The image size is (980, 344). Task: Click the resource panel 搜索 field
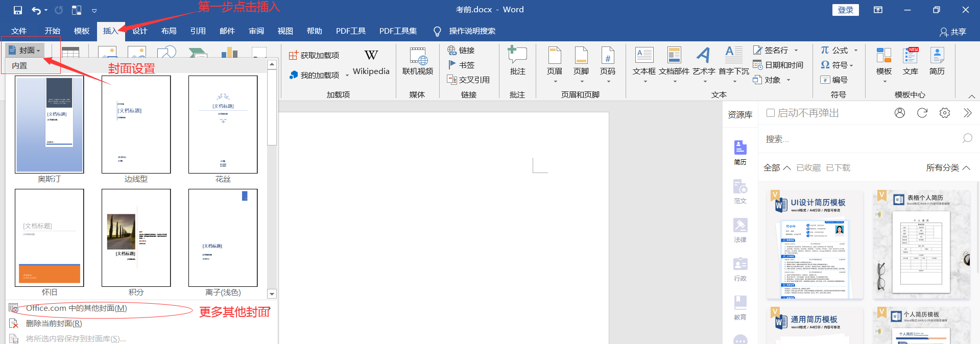click(863, 139)
